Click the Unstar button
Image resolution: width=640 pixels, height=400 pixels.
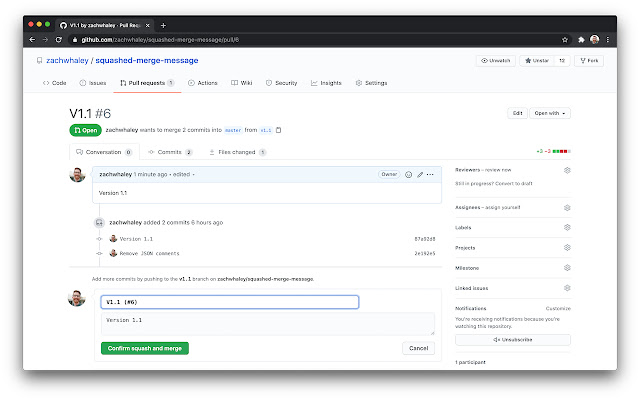click(537, 60)
